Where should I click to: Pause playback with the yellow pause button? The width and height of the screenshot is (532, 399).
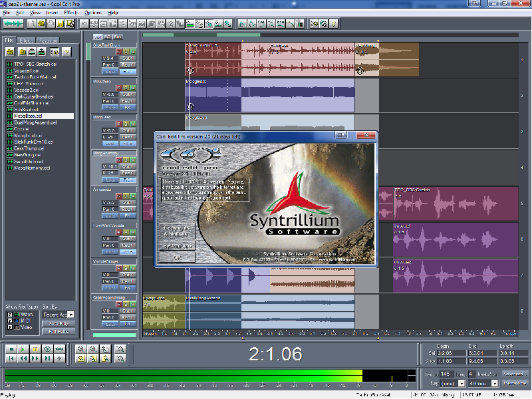35,348
